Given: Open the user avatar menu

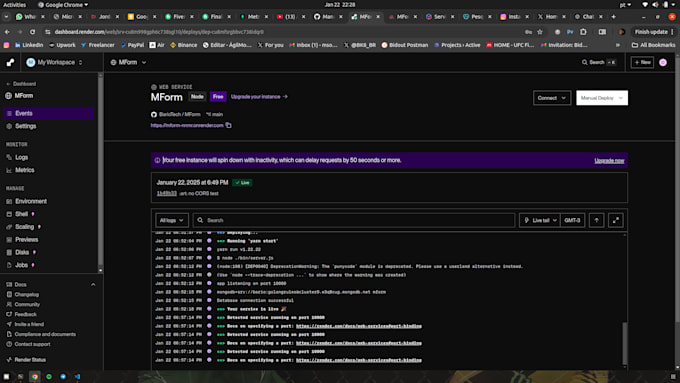Looking at the screenshot, I should 663,62.
